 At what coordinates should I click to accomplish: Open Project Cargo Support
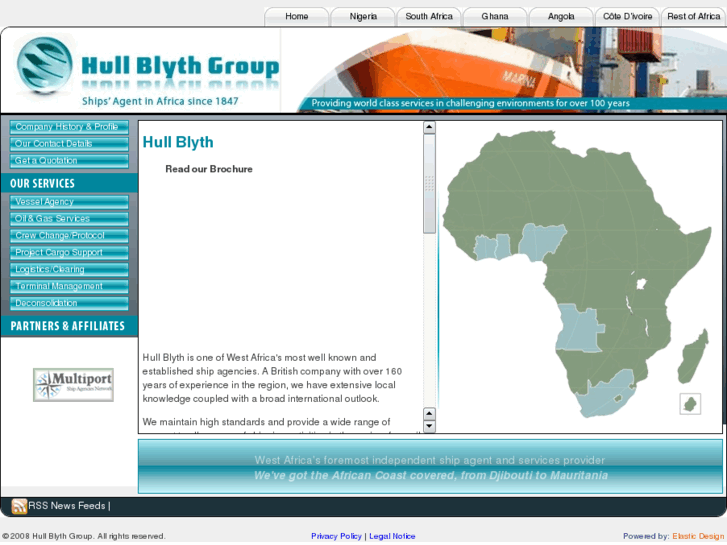click(x=69, y=252)
